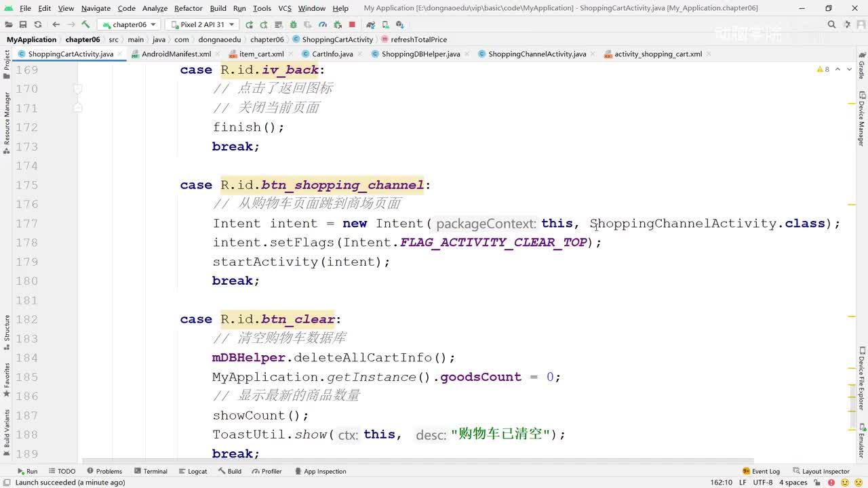This screenshot has width=868, height=488.
Task: Open the TODO tool window
Action: (x=62, y=471)
